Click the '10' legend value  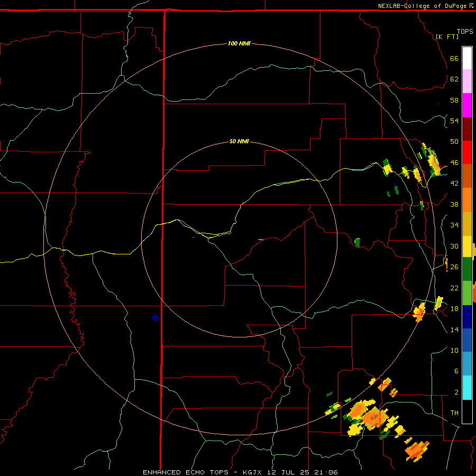tap(454, 350)
